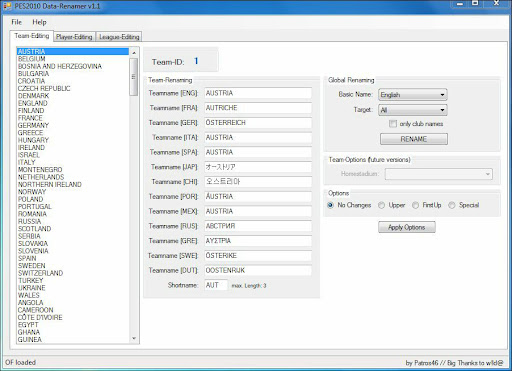The width and height of the screenshot is (512, 371).
Task: Select the Upper radio option
Action: click(381, 205)
